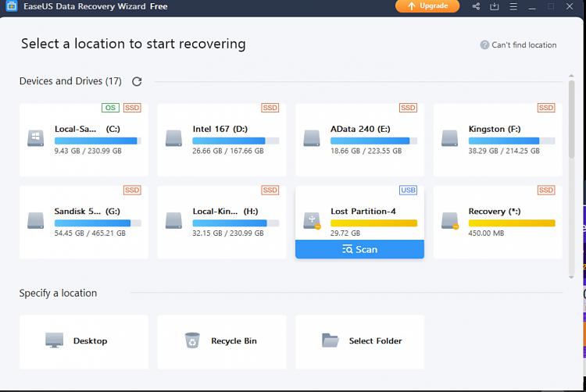The height and width of the screenshot is (392, 586).
Task: Click the scrollbar up arrow
Action: [571, 76]
